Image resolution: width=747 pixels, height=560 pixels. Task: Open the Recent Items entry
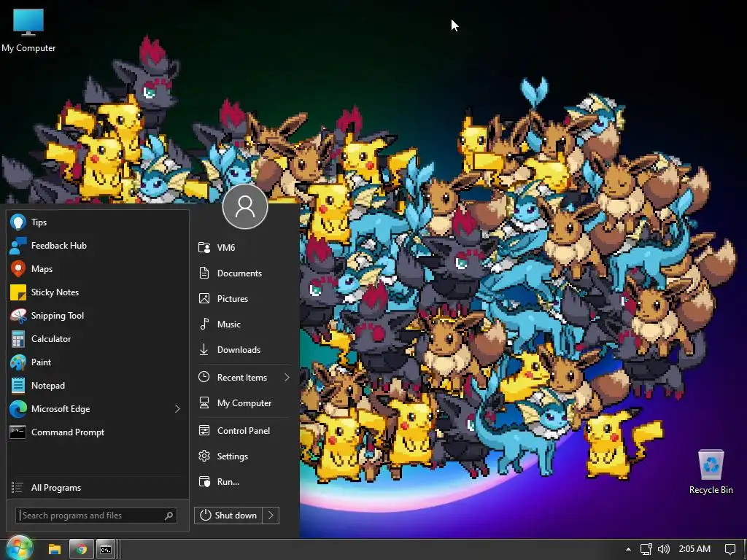pyautogui.click(x=244, y=377)
